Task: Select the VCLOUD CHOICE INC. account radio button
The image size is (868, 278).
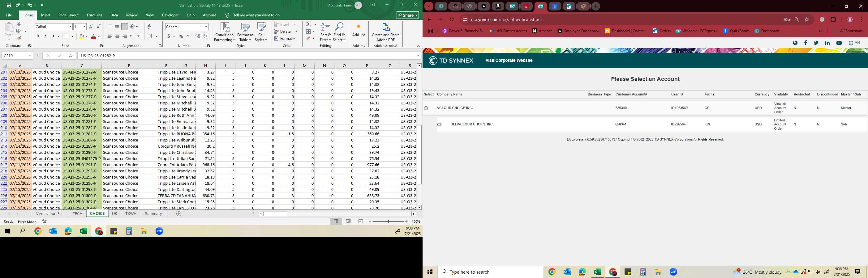Action: (x=426, y=108)
